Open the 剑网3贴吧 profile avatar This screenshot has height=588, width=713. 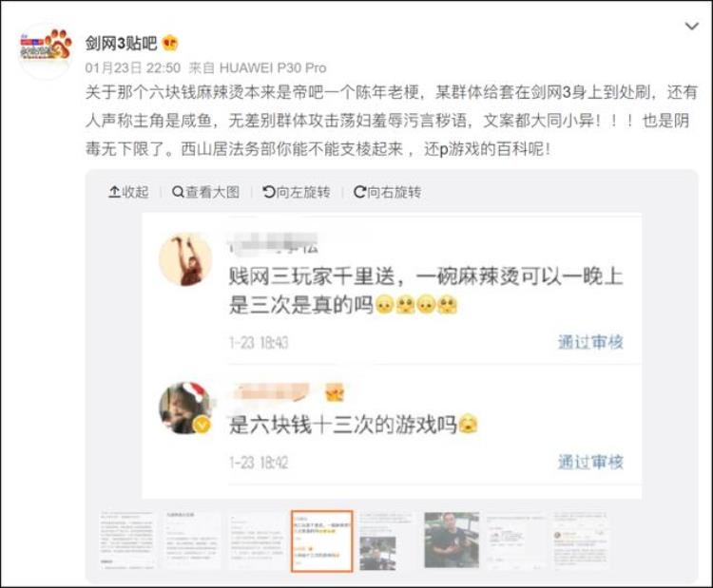(x=46, y=50)
